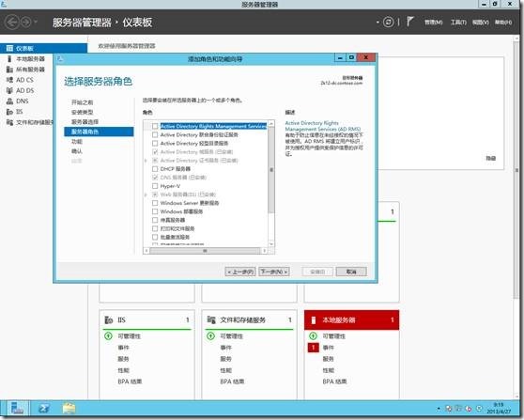Click the 下一步(N) next button

274,272
